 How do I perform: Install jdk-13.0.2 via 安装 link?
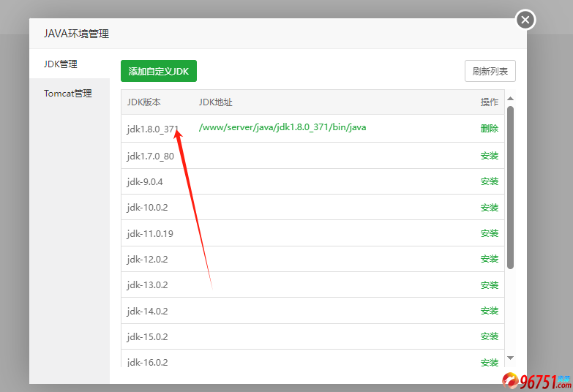tap(490, 285)
